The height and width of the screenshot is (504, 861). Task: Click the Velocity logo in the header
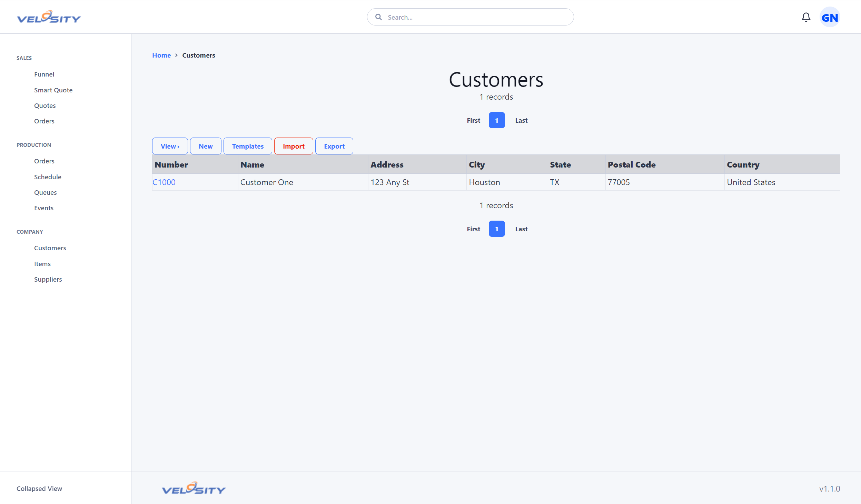(x=49, y=17)
